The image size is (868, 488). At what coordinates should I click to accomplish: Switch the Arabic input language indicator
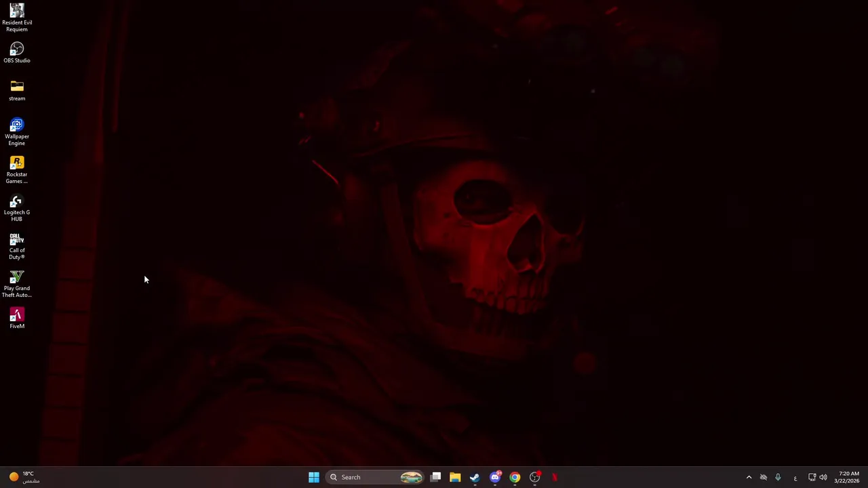coord(795,478)
